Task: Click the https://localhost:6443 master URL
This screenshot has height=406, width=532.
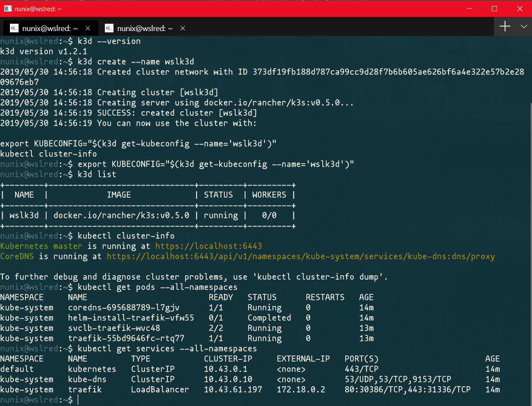Action: click(208, 246)
